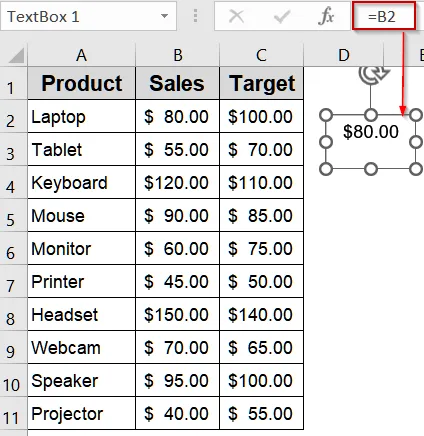The image size is (424, 436).
Task: Select the Printer cell
Action: click(82, 281)
